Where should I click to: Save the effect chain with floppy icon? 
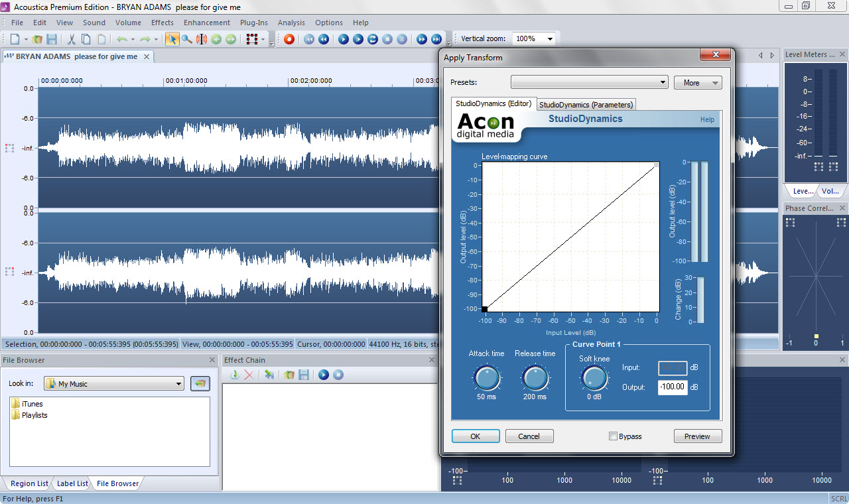tap(303, 375)
